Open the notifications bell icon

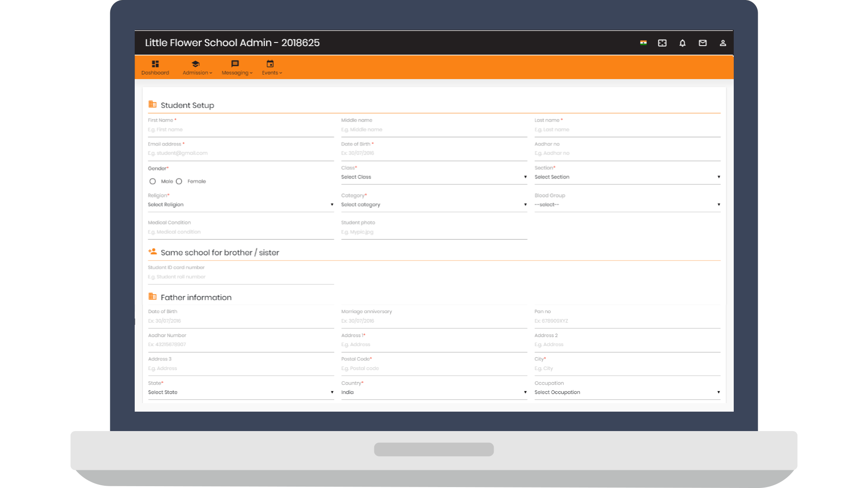pos(683,43)
